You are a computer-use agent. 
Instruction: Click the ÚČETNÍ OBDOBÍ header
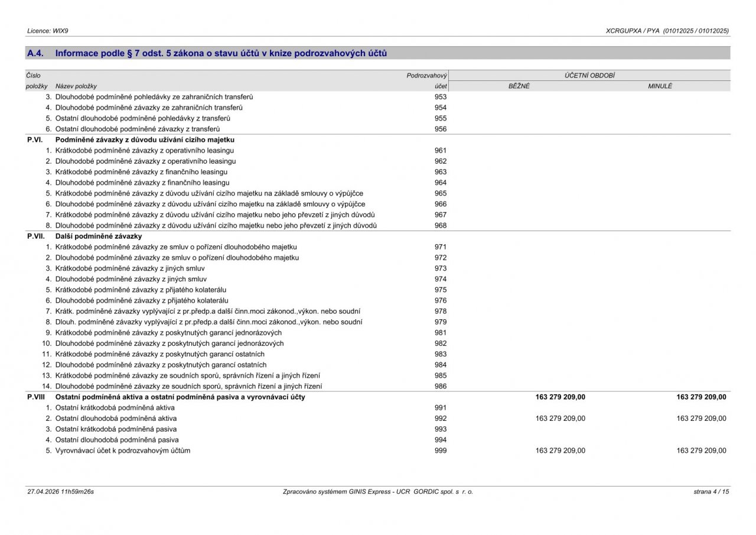(x=589, y=76)
